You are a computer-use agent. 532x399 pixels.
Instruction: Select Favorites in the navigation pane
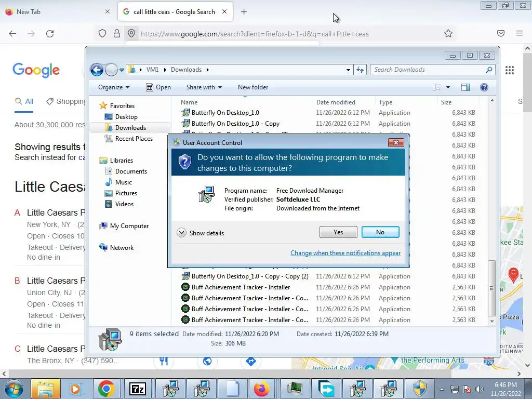117,106
